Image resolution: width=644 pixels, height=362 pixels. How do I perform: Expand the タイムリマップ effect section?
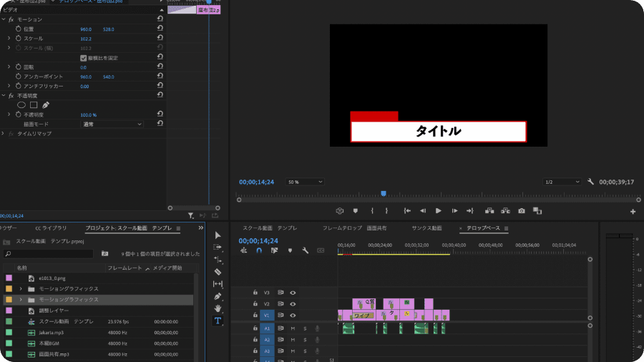[4, 134]
